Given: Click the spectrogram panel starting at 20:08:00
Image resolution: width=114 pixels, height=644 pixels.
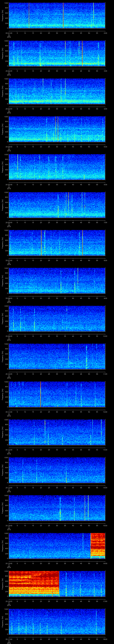Looking at the screenshot, I should click(57, 280).
